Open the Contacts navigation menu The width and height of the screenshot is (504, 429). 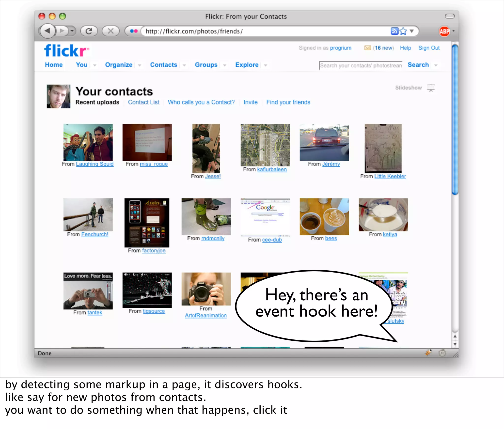click(163, 65)
